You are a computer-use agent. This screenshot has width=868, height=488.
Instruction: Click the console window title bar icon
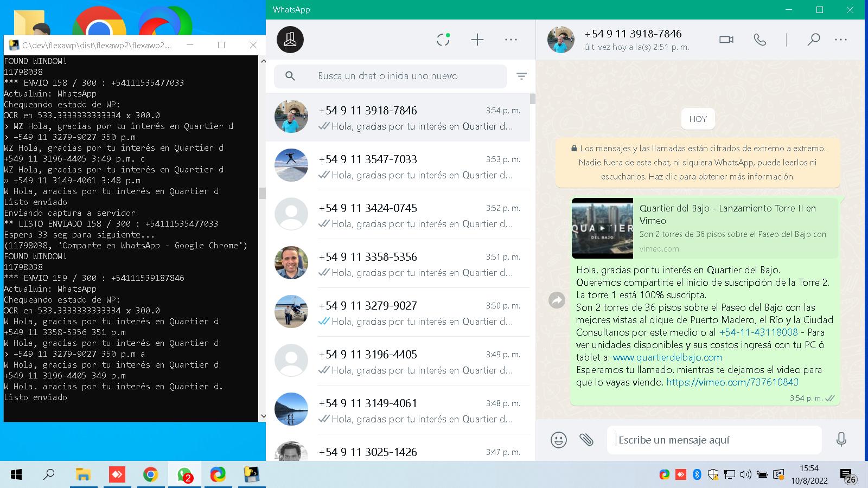tap(14, 45)
